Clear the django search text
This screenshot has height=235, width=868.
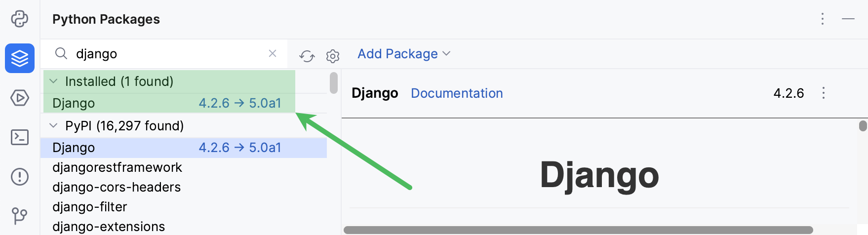(273, 53)
